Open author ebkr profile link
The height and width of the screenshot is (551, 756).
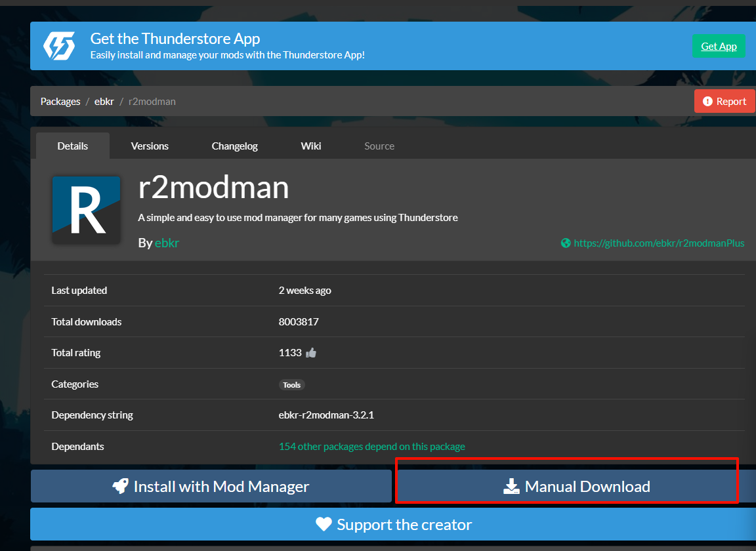[167, 243]
